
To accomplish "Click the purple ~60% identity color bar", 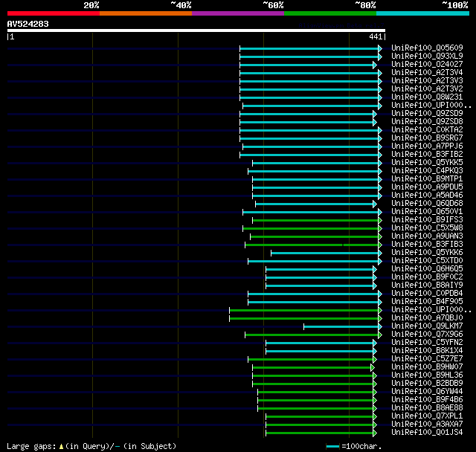I will (238, 13).
